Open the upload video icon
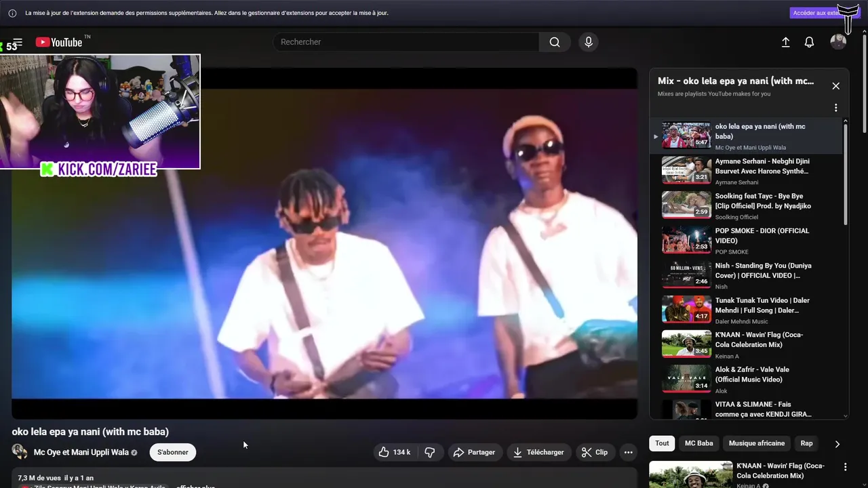 pyautogui.click(x=786, y=42)
